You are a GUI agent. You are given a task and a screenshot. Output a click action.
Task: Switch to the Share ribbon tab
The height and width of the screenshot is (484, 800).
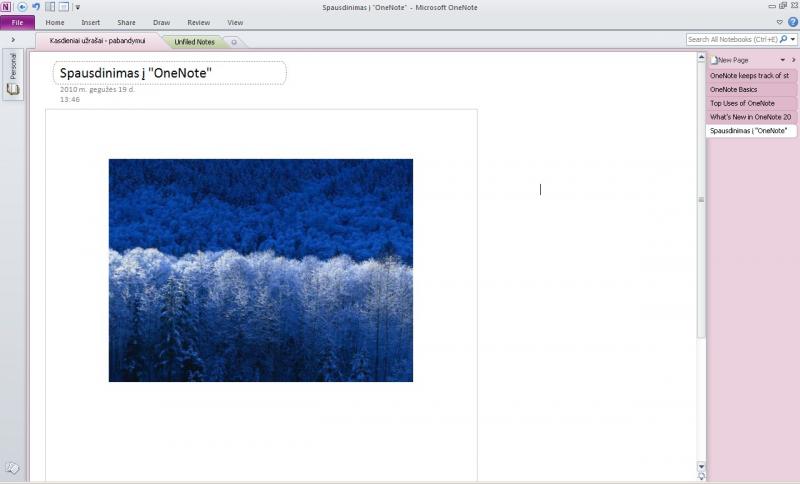point(126,22)
